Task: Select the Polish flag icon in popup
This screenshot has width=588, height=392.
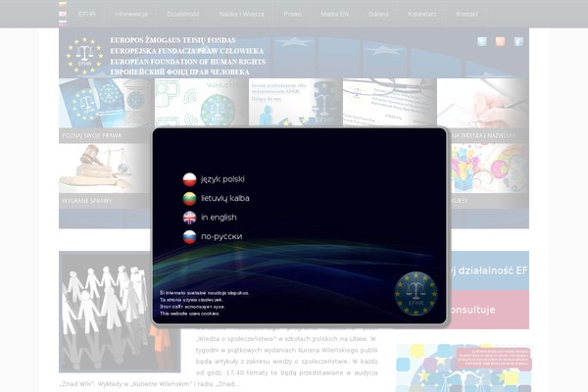Action: [x=189, y=179]
